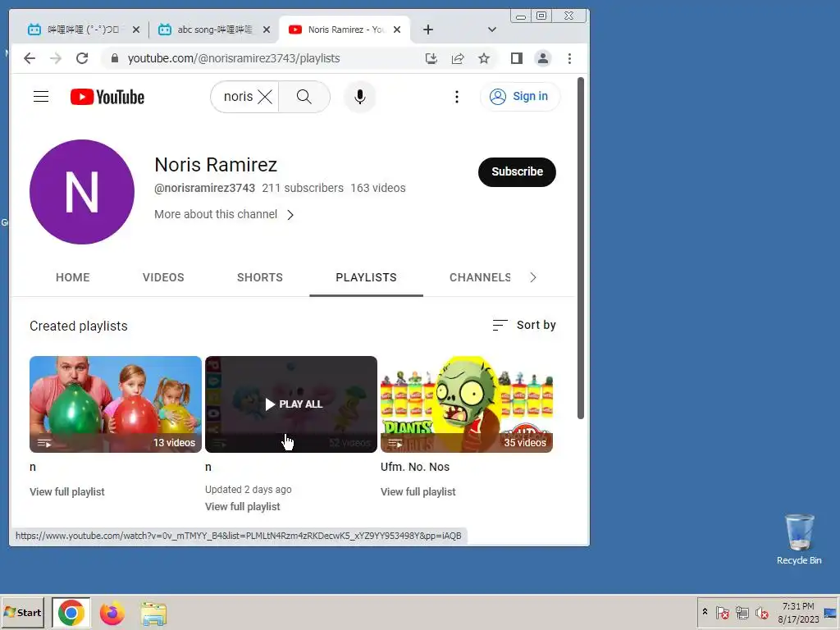This screenshot has height=630, width=840.
Task: View full playlist for the Updated 2 days ago playlist
Action: 243,507
